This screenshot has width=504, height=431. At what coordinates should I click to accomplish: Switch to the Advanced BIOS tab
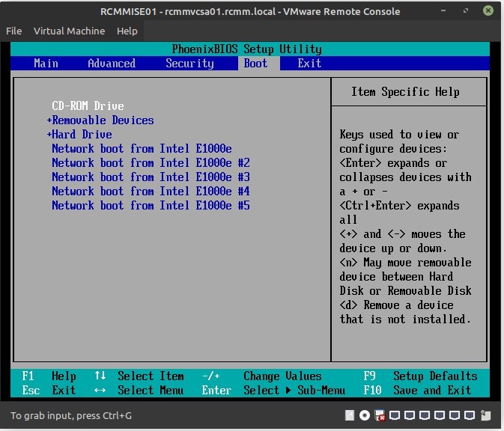click(112, 64)
